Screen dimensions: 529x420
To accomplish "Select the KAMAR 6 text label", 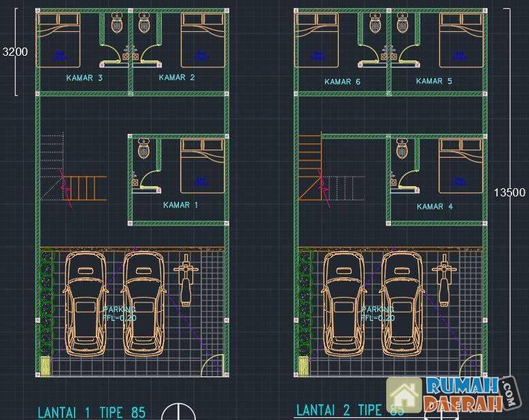I will 342,82.
